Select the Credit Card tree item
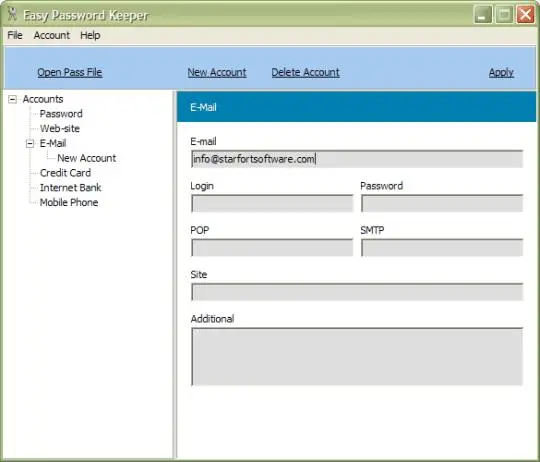 (x=65, y=173)
